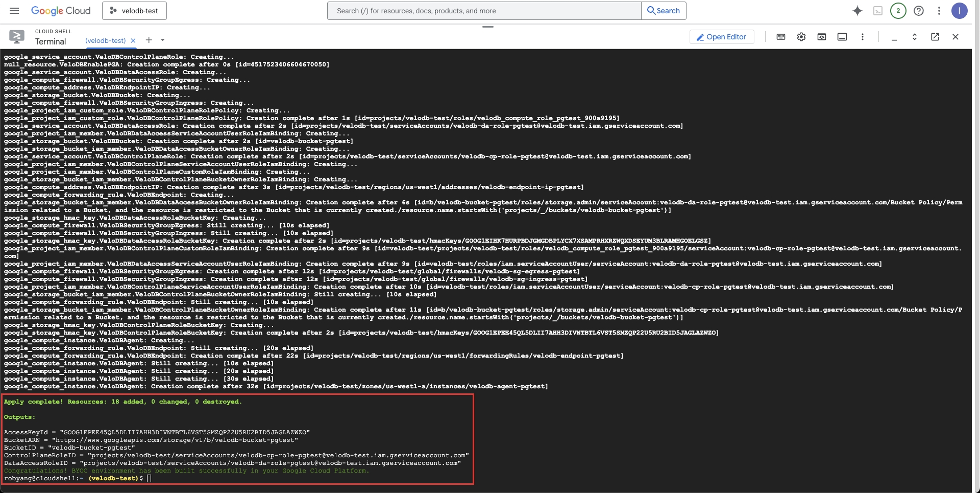Click the Open Editor button

point(722,37)
